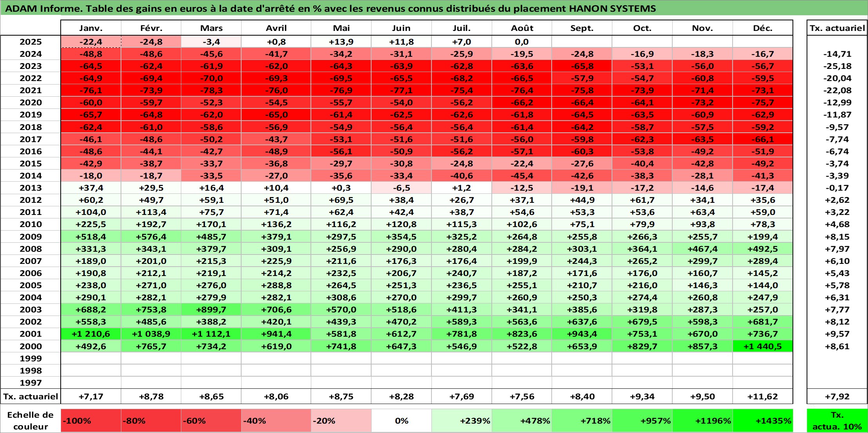The image size is (868, 433).
Task: Select the Mars column header
Action: click(x=211, y=28)
